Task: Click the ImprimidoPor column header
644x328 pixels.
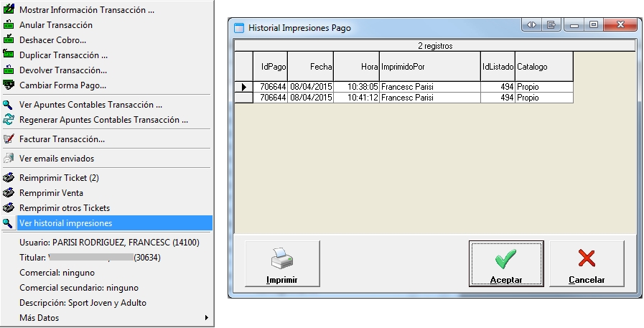Action: 430,67
